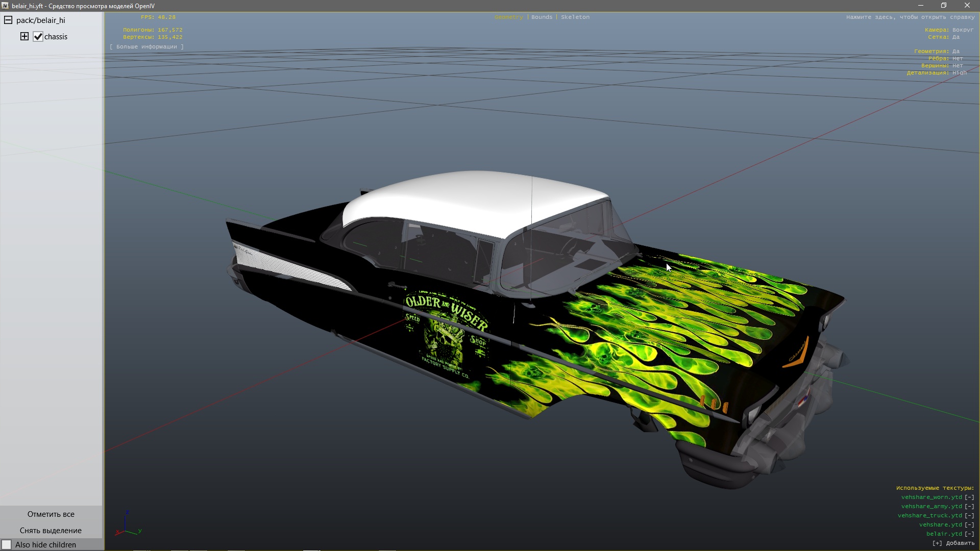Switch to the Bounds view tab

pyautogui.click(x=542, y=17)
